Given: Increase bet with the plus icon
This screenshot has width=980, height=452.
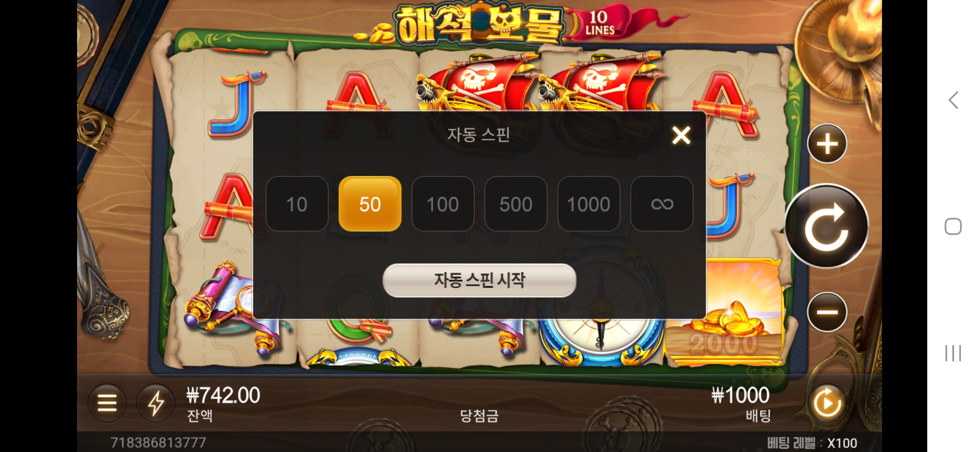Looking at the screenshot, I should [x=827, y=144].
